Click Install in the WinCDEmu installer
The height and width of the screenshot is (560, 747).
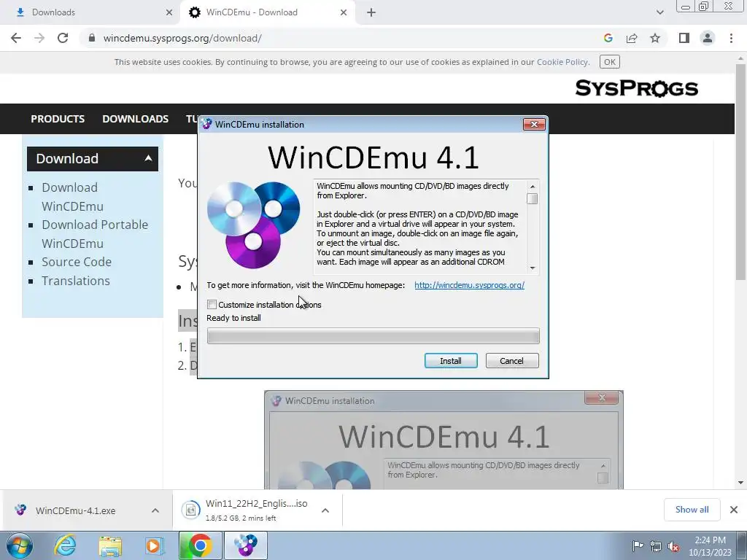point(451,361)
